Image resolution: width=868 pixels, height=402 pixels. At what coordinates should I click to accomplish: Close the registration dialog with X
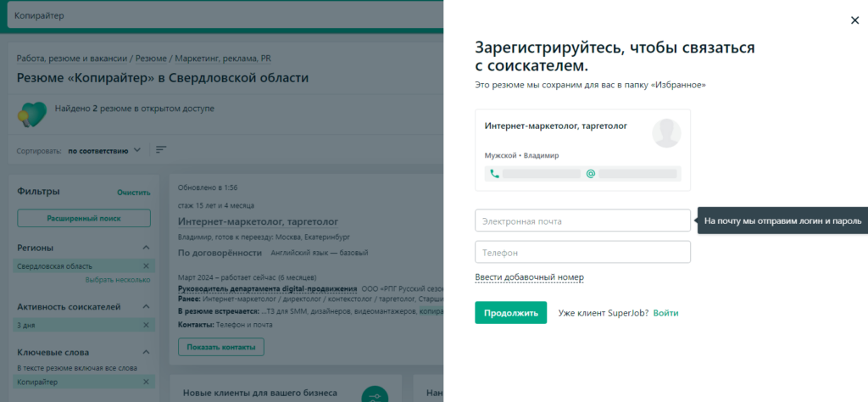(x=854, y=21)
